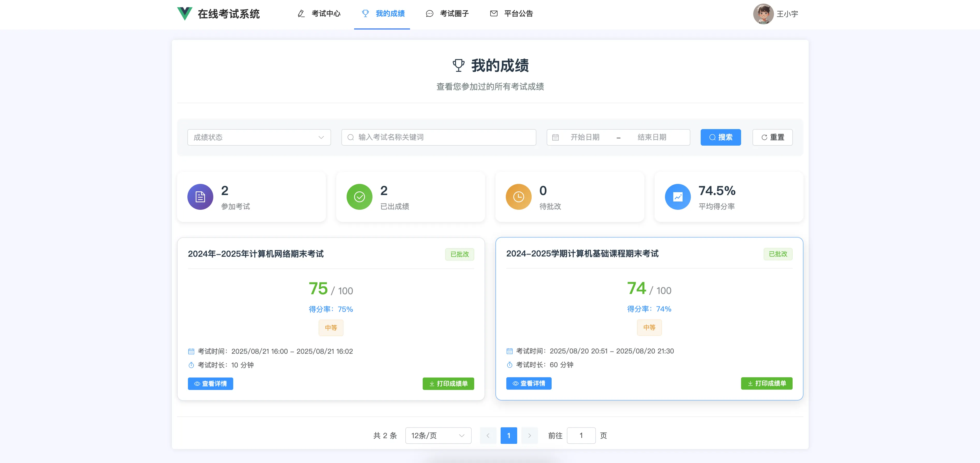The width and height of the screenshot is (980, 463).
Task: Click the blue chart icon for 平均得分率
Action: (x=677, y=197)
